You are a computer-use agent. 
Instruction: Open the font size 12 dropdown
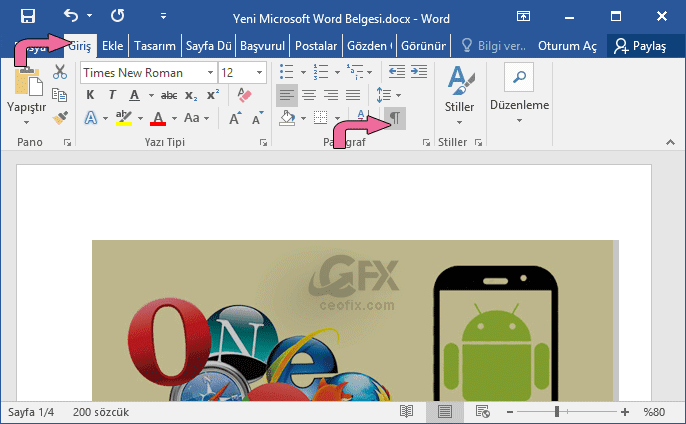(259, 73)
